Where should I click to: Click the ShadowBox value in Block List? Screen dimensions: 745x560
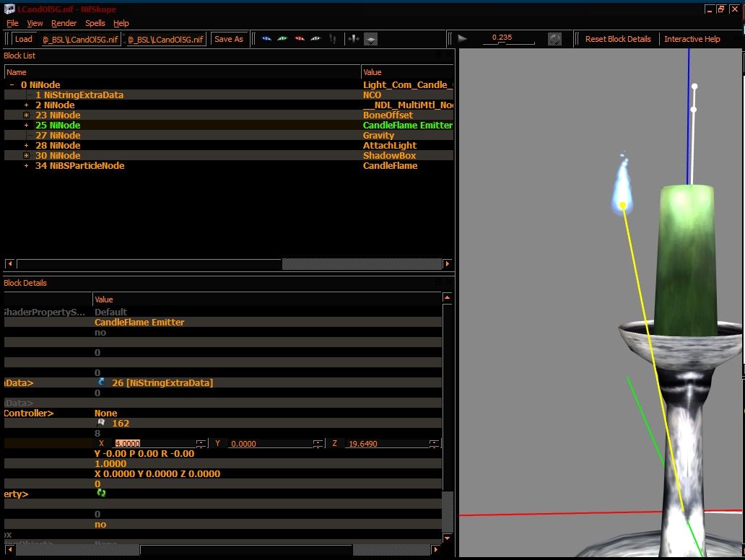point(390,155)
